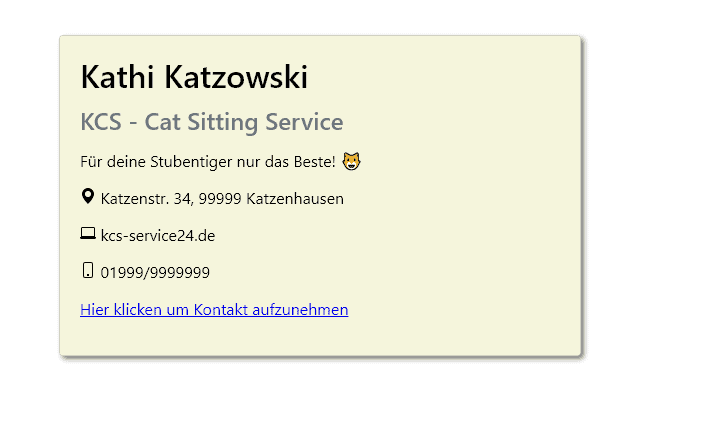This screenshot has height=437, width=715.
Task: Click the laptop icon beside the website
Action: point(88,233)
